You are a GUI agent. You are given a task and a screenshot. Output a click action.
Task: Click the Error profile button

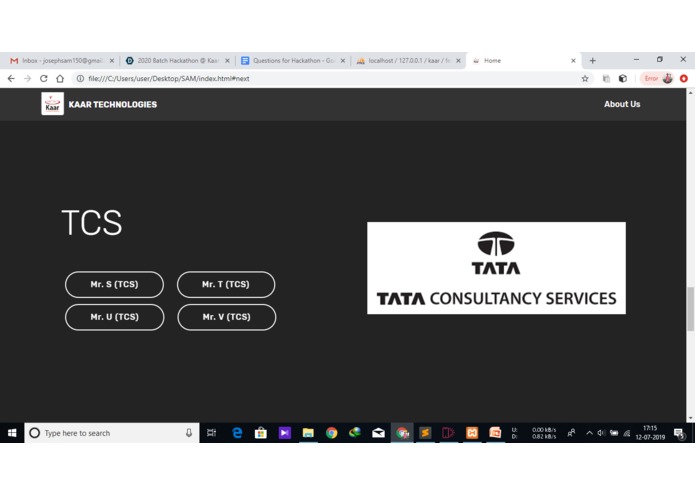pyautogui.click(x=658, y=78)
